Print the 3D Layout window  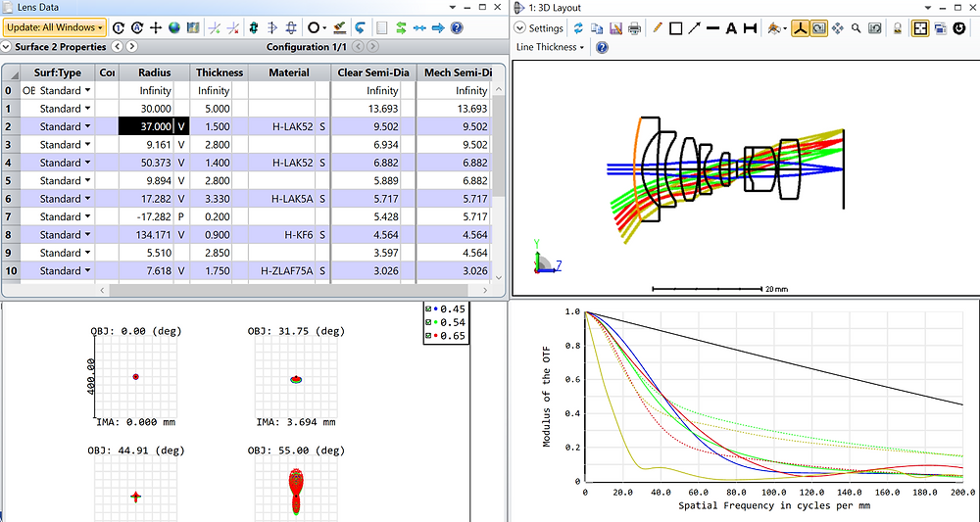634,28
